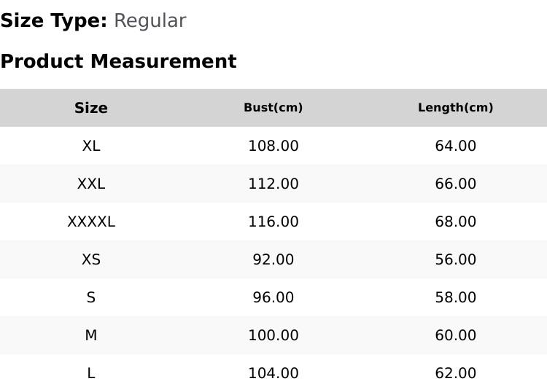This screenshot has height=392, width=547.
Task: Select the S size cell
Action: pos(91,297)
